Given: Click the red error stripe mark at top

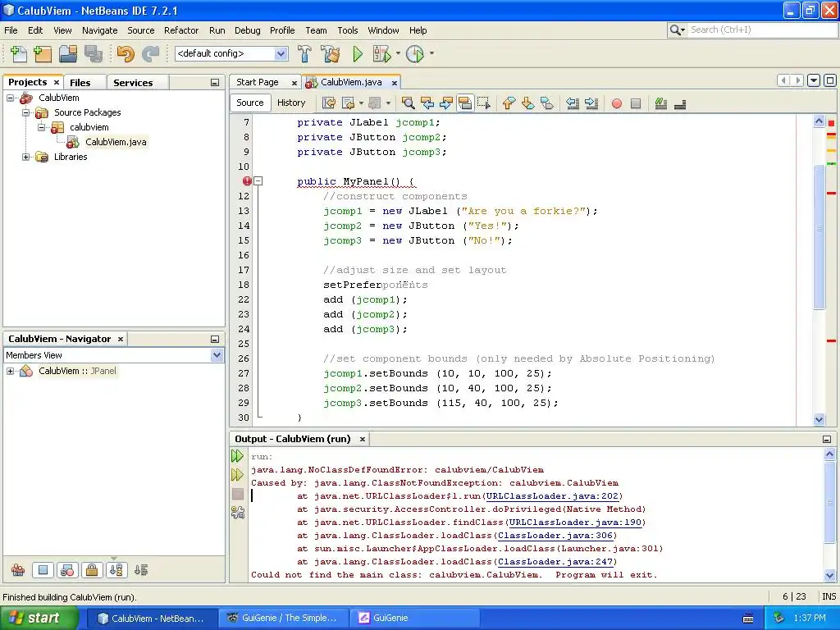Looking at the screenshot, I should pos(832,123).
